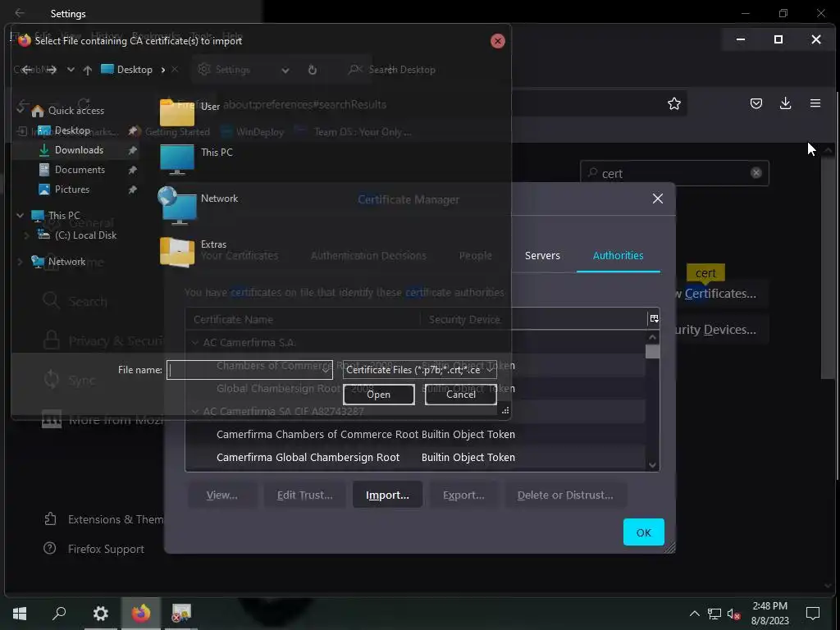The width and height of the screenshot is (840, 630).
Task: Go back in the file dialog
Action: (26, 70)
